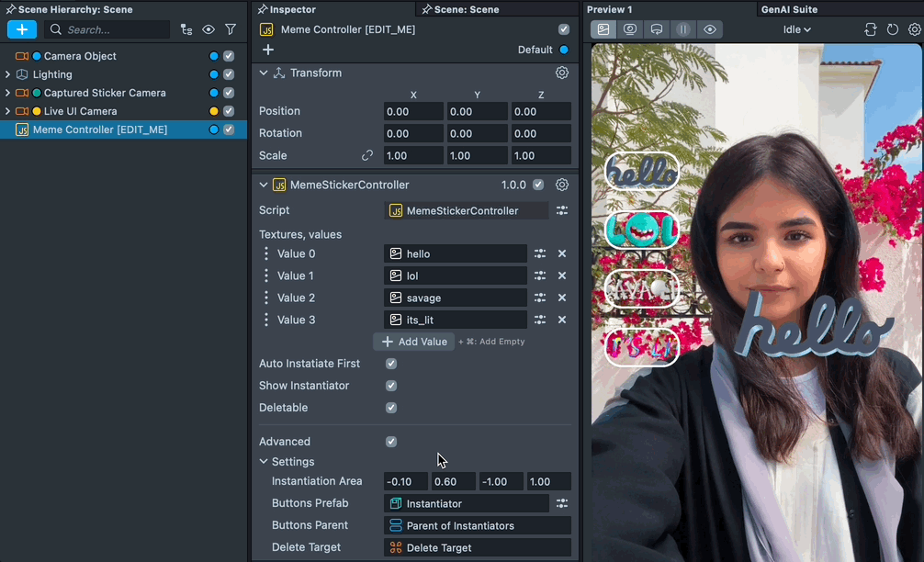This screenshot has width=924, height=562.
Task: Click the Live UI Camera yellow layer swatch
Action: [214, 111]
